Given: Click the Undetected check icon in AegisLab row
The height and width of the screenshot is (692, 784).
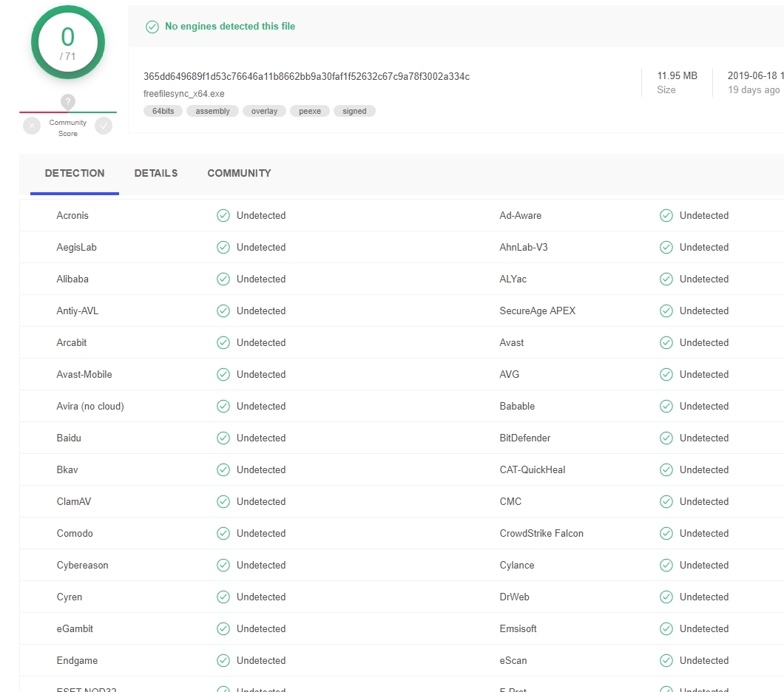Looking at the screenshot, I should point(223,248).
